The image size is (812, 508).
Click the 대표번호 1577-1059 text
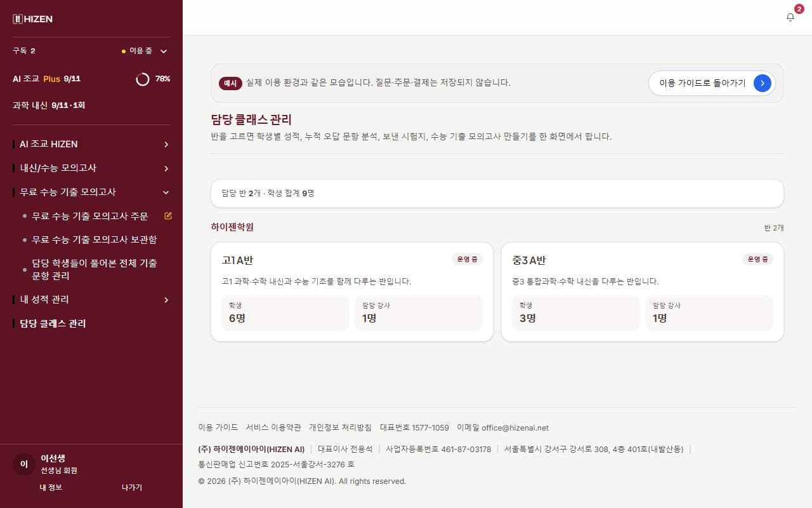click(414, 428)
